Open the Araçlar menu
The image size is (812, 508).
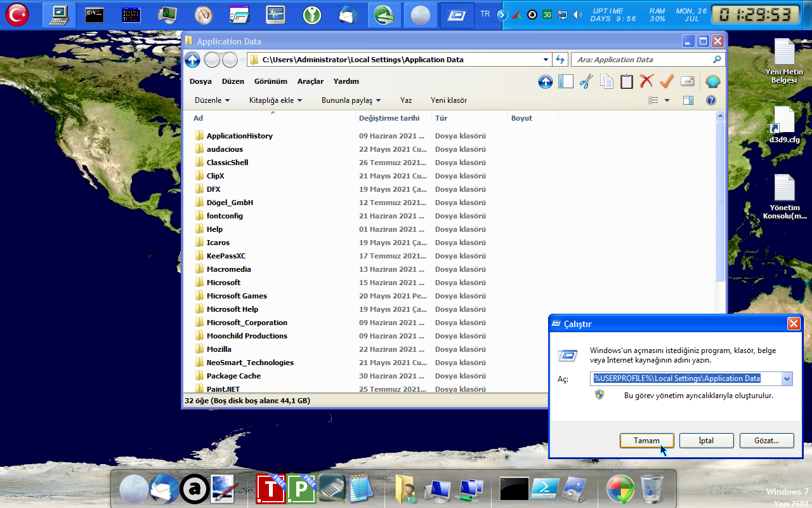[310, 81]
